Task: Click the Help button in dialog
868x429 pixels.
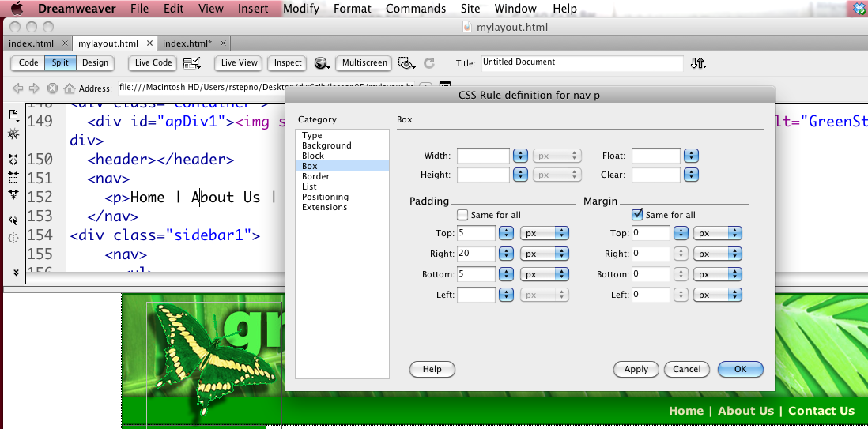Action: (x=432, y=369)
